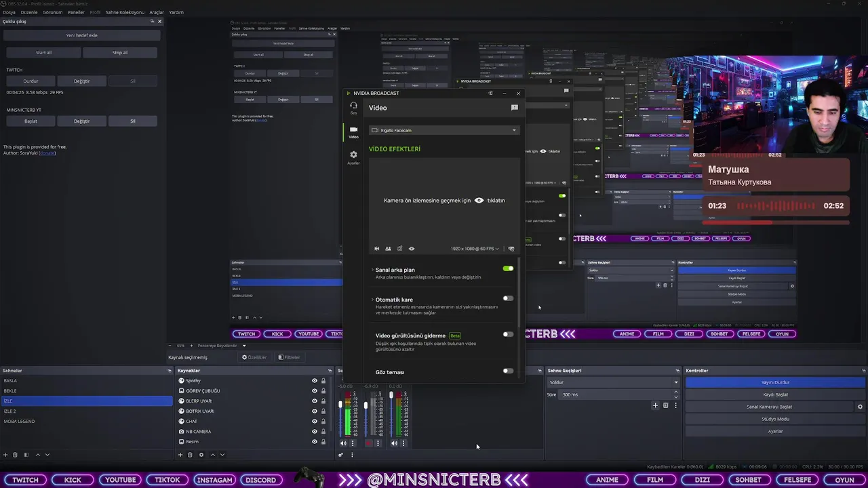The height and width of the screenshot is (488, 868).
Task: Hide the GÖREV ÇUBUĞU source
Action: [x=314, y=391]
